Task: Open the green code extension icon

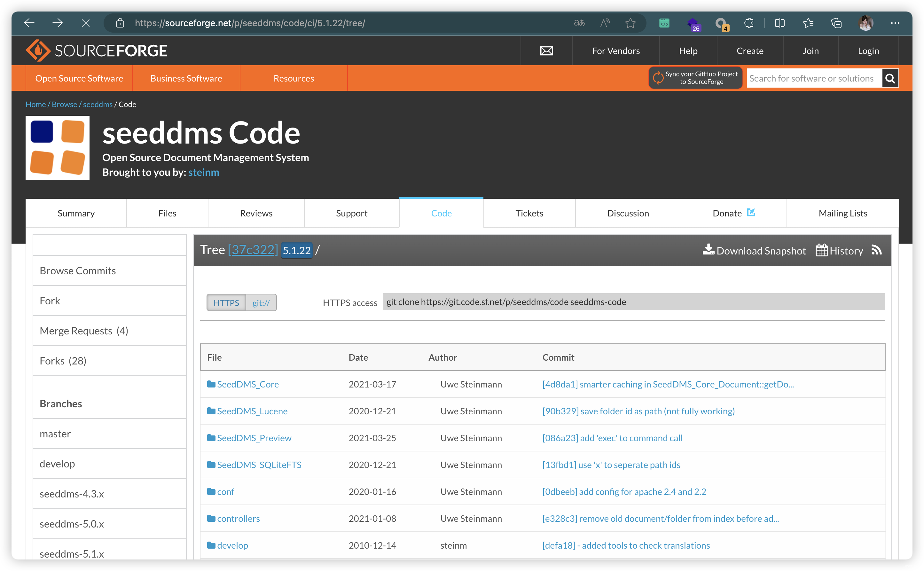Action: [x=664, y=23]
